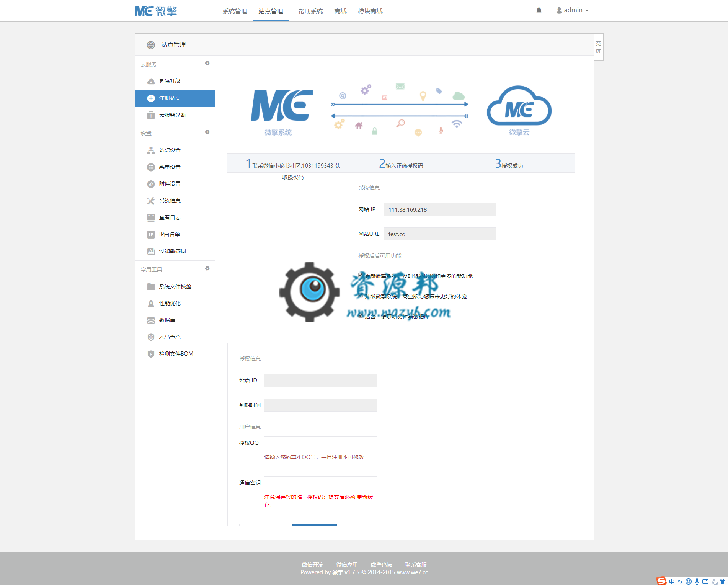Follow 联系客服 footer link
The image size is (728, 585).
pos(416,565)
